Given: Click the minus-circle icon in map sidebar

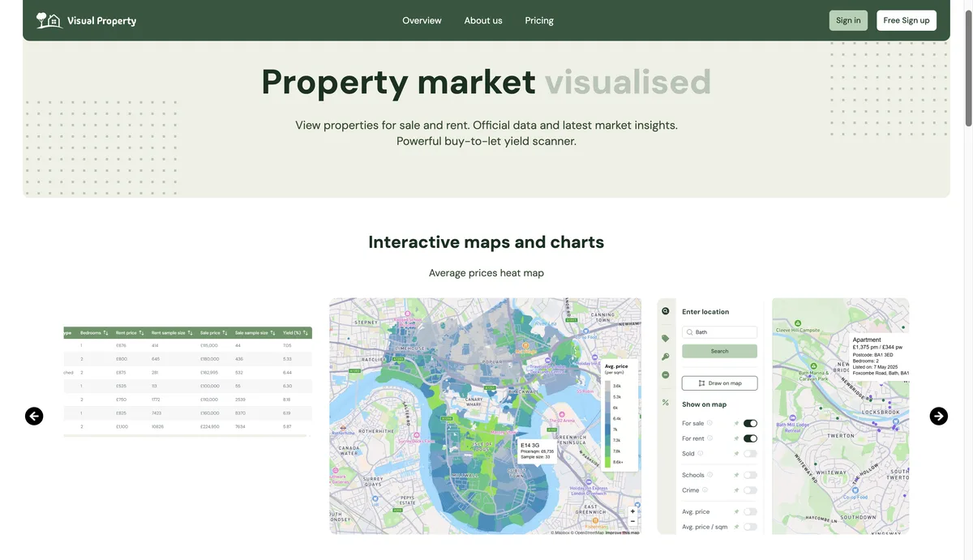Looking at the screenshot, I should [666, 375].
